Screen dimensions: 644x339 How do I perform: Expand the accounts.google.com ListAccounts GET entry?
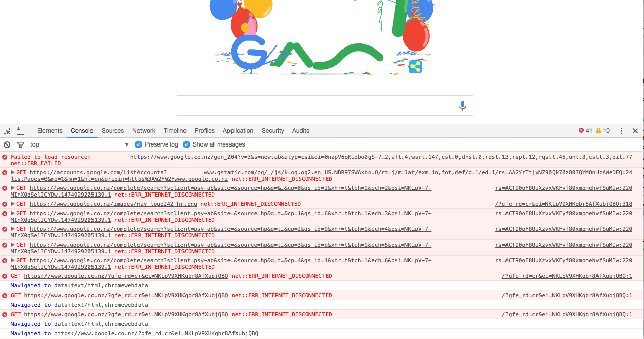tap(13, 173)
